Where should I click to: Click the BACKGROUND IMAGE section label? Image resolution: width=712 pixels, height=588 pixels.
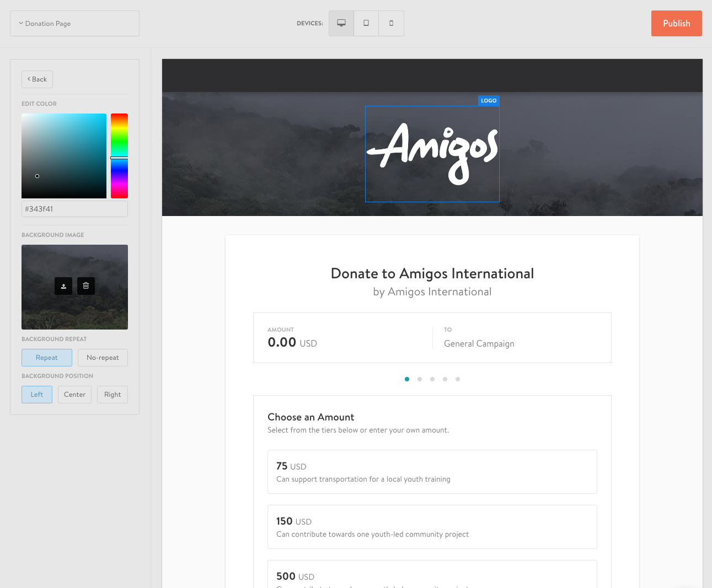[53, 235]
